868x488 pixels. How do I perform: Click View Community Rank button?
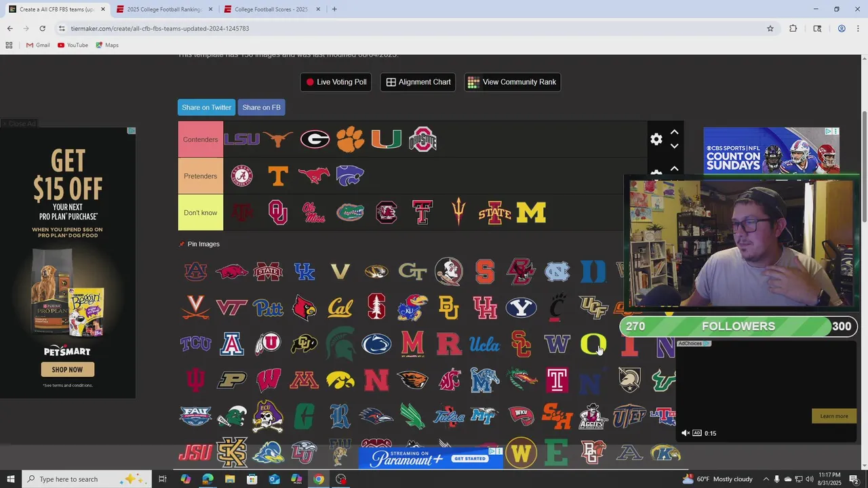click(x=512, y=82)
